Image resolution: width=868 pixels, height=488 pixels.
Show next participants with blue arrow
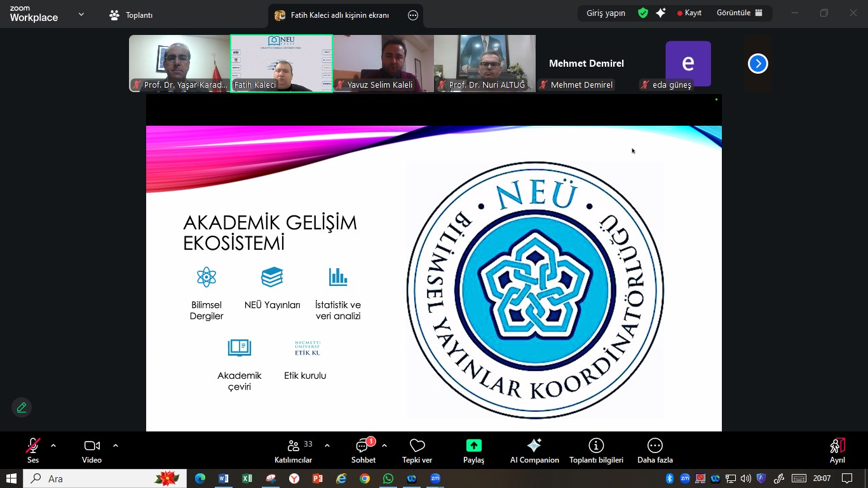pyautogui.click(x=757, y=64)
